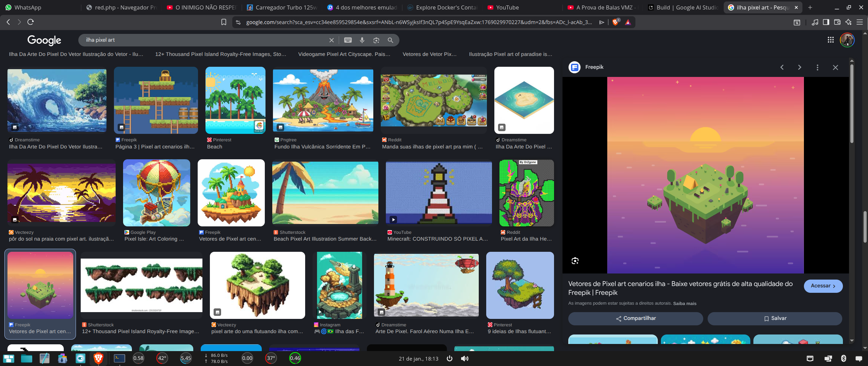Bookmark this page in address bar
The image size is (868, 366).
point(224,22)
